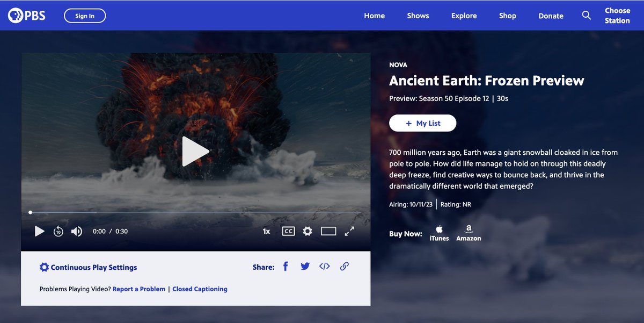The width and height of the screenshot is (644, 323).
Task: Buy the episode on Amazon
Action: point(469,234)
